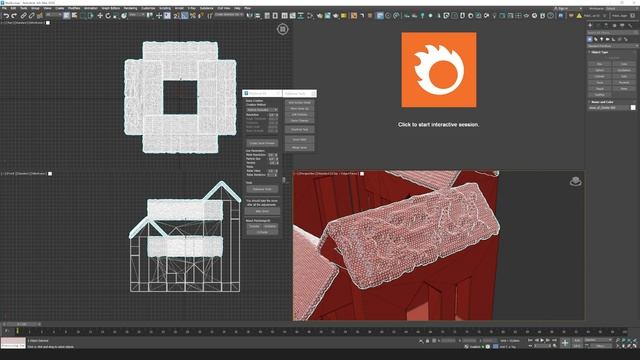This screenshot has width=640, height=360.
Task: Open the selection filter dropdown in toolbar
Action: (x=53, y=15)
